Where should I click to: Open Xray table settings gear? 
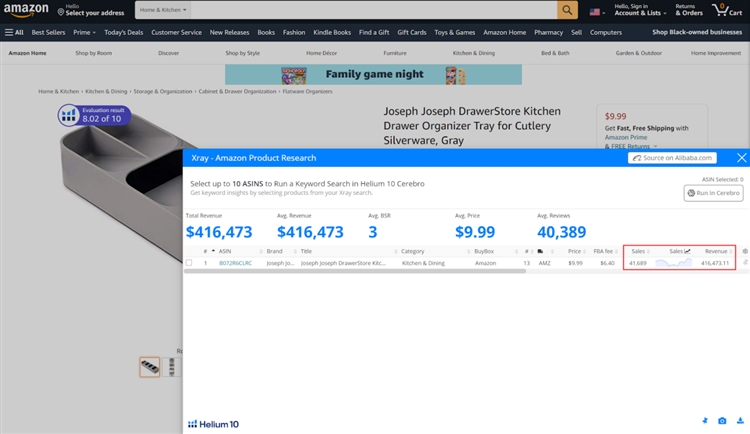coord(744,251)
